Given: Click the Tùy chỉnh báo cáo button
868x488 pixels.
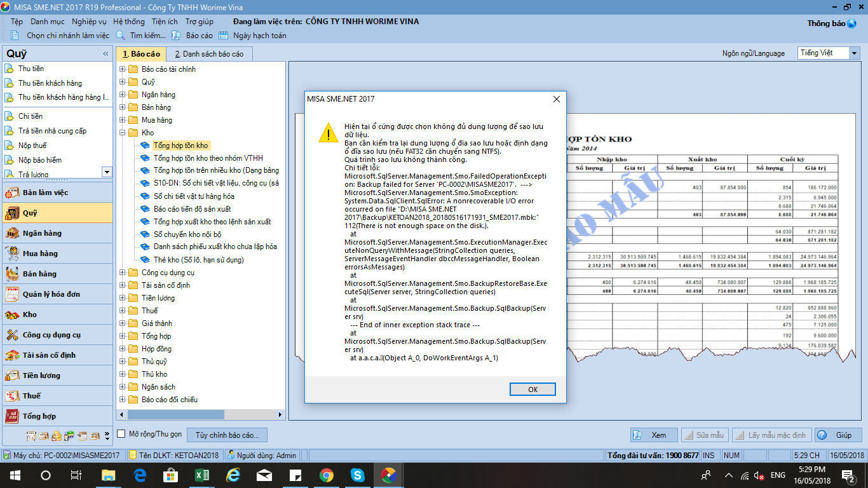Looking at the screenshot, I should (227, 435).
